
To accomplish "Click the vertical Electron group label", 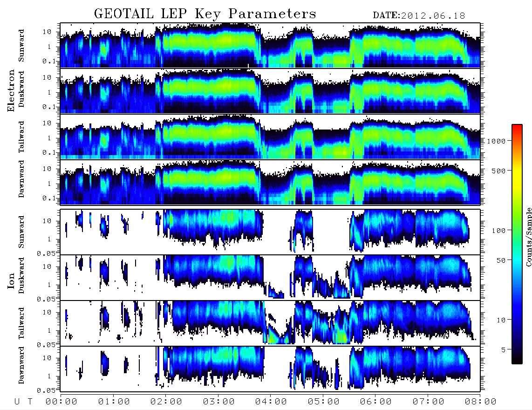I will click(11, 90).
